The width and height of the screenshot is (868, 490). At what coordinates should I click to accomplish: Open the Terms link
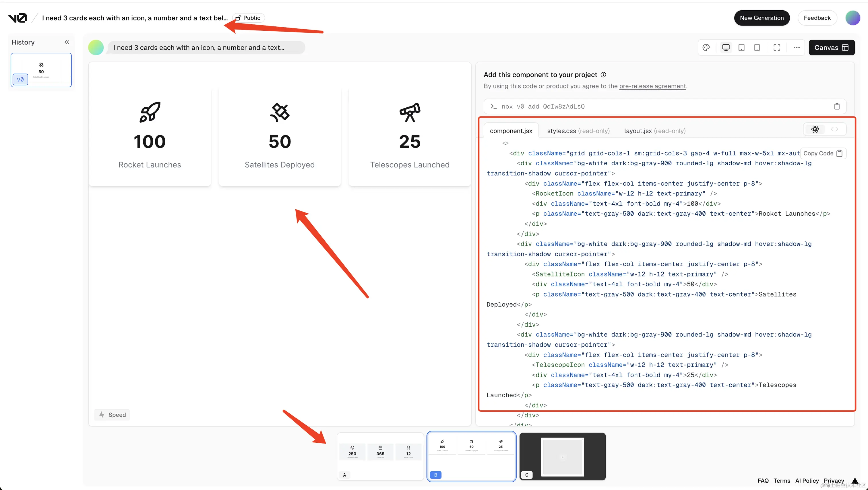point(782,481)
